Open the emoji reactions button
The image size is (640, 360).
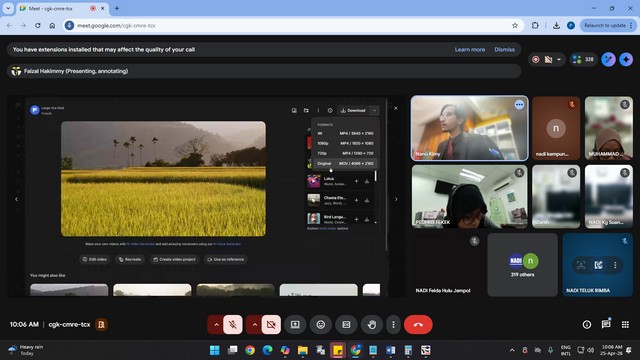tap(321, 325)
